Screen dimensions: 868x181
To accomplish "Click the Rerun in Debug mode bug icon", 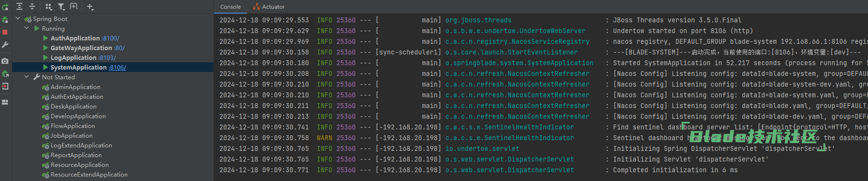I will 5,19.
